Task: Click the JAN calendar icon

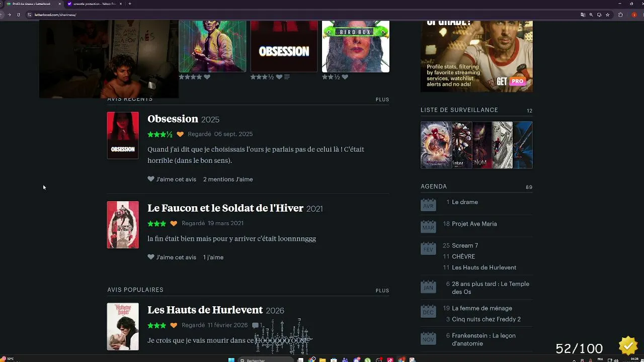Action: point(428,287)
